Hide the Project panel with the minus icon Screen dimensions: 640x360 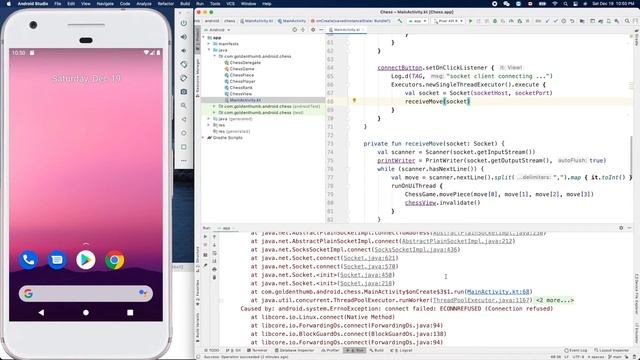(x=321, y=30)
